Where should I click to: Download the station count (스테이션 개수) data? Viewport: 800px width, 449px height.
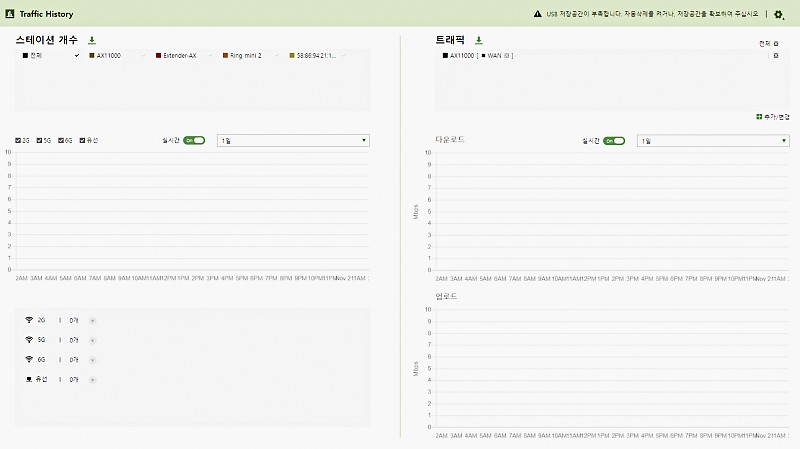coord(92,41)
